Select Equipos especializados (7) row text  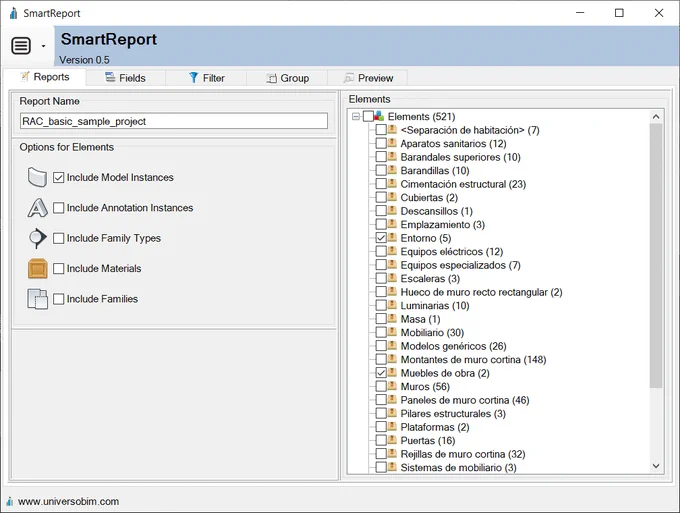point(460,265)
